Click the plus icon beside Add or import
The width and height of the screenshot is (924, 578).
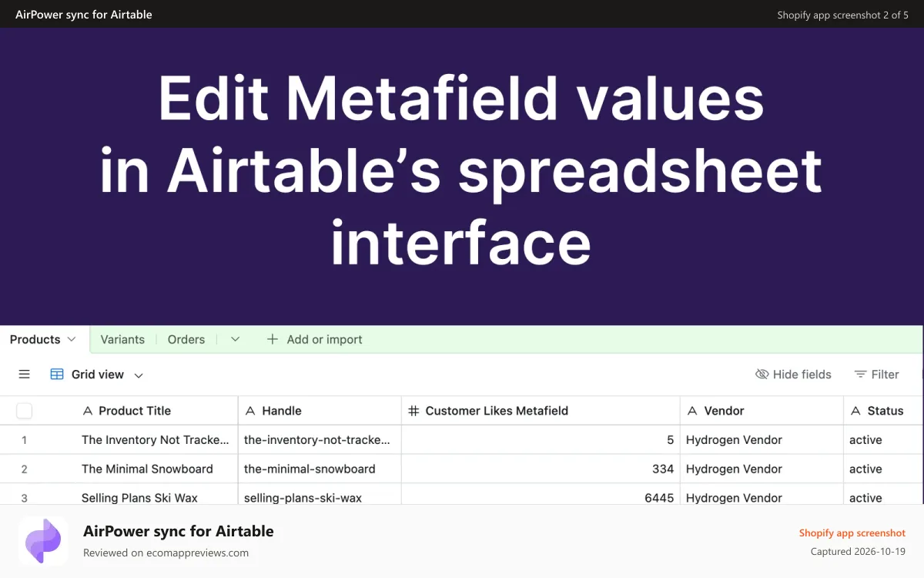(273, 339)
